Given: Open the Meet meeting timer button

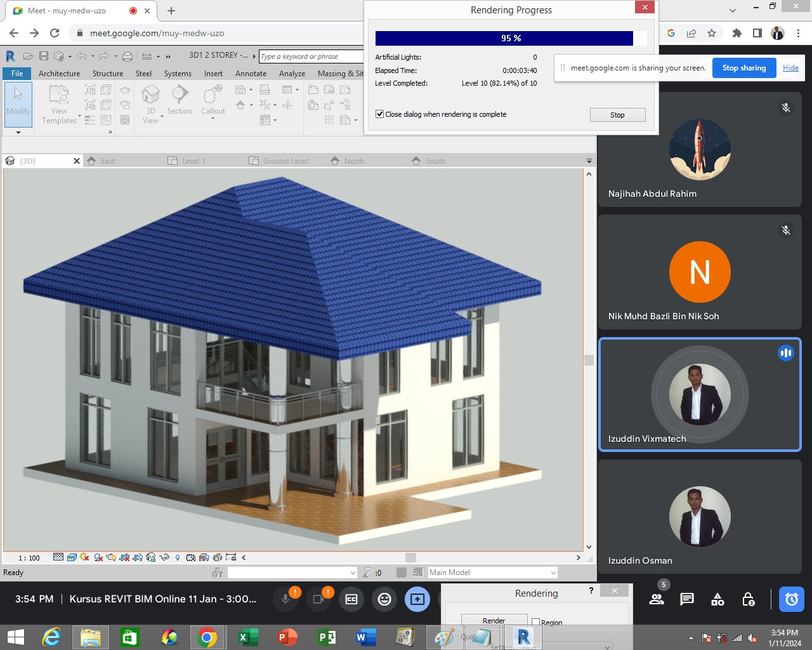Looking at the screenshot, I should pyautogui.click(x=792, y=599).
